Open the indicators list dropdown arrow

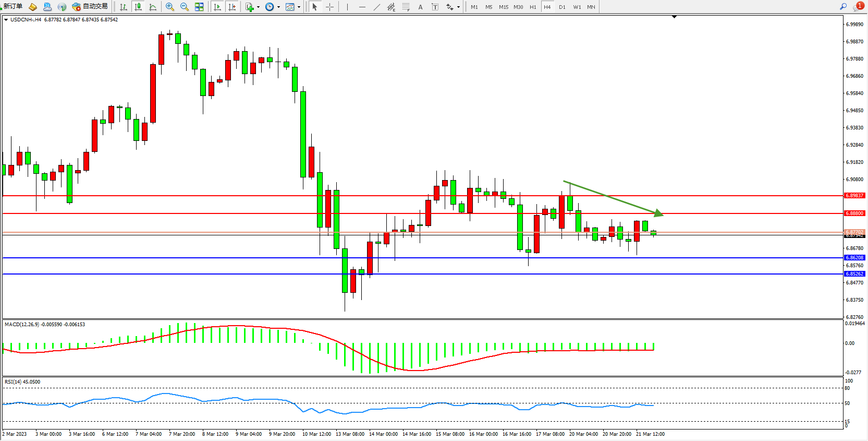pyautogui.click(x=258, y=7)
